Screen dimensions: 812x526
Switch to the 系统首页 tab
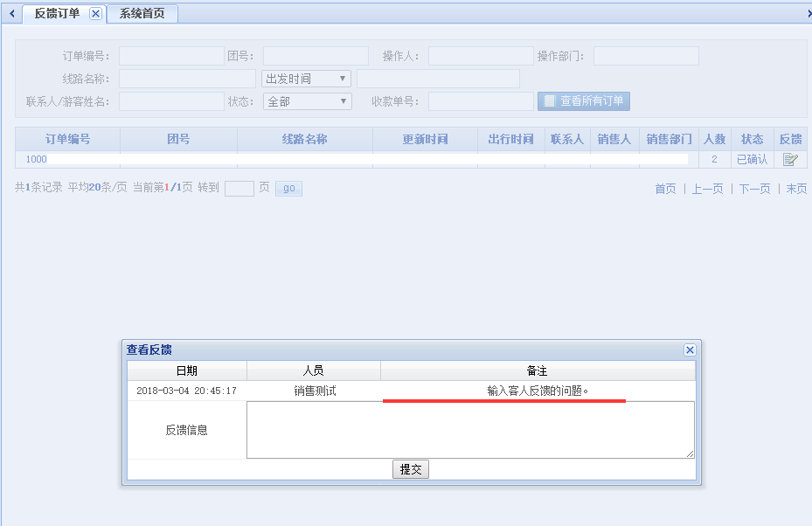[x=142, y=13]
